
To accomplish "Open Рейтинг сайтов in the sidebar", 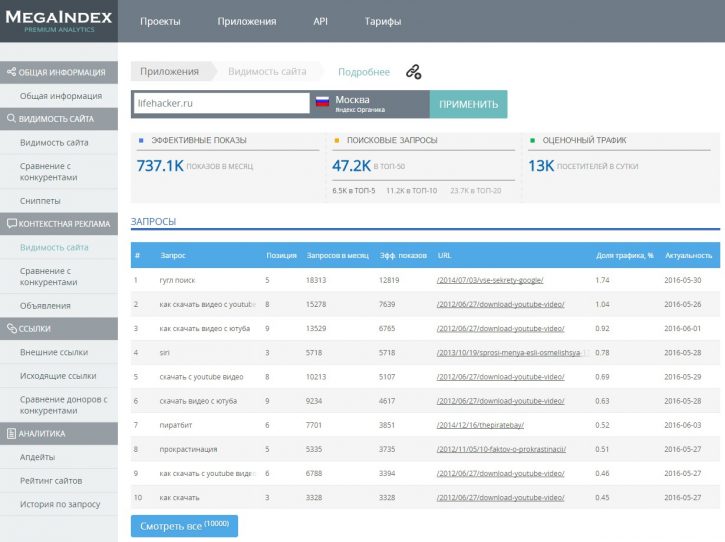I will click(x=51, y=480).
